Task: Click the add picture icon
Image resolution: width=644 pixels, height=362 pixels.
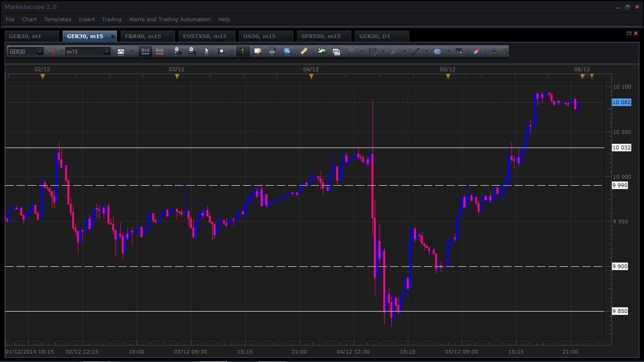Action: click(322, 51)
